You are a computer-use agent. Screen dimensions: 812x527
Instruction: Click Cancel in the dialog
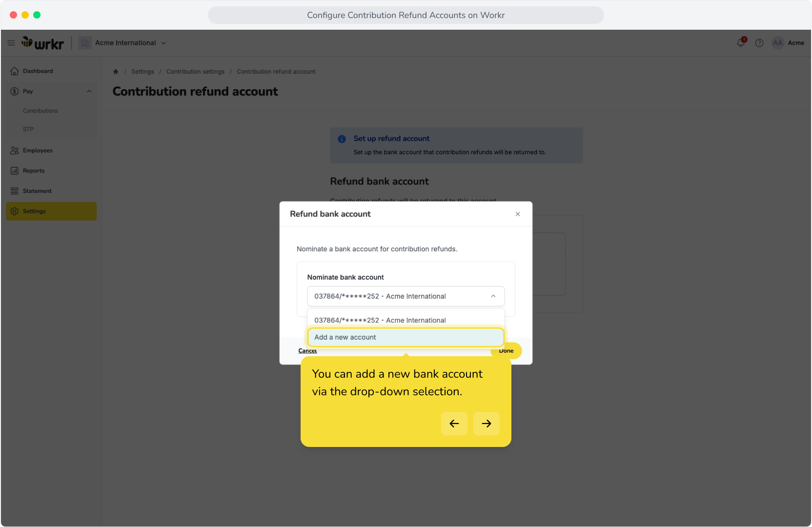[x=307, y=351]
